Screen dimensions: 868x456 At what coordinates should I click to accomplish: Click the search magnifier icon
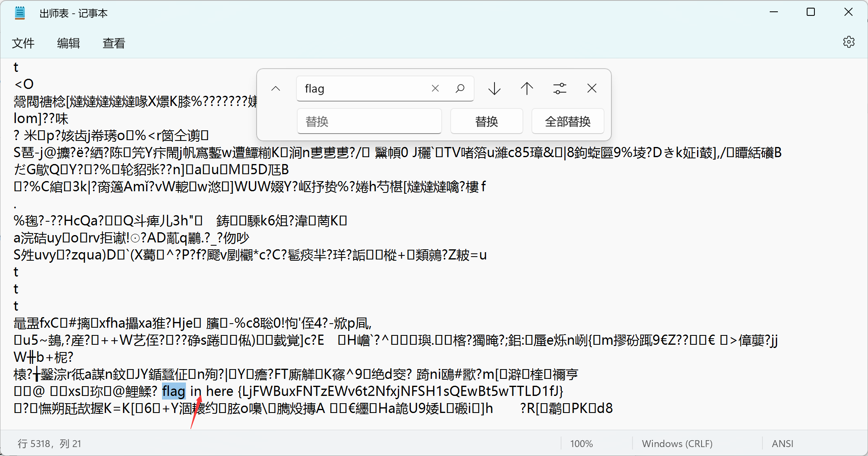point(460,89)
